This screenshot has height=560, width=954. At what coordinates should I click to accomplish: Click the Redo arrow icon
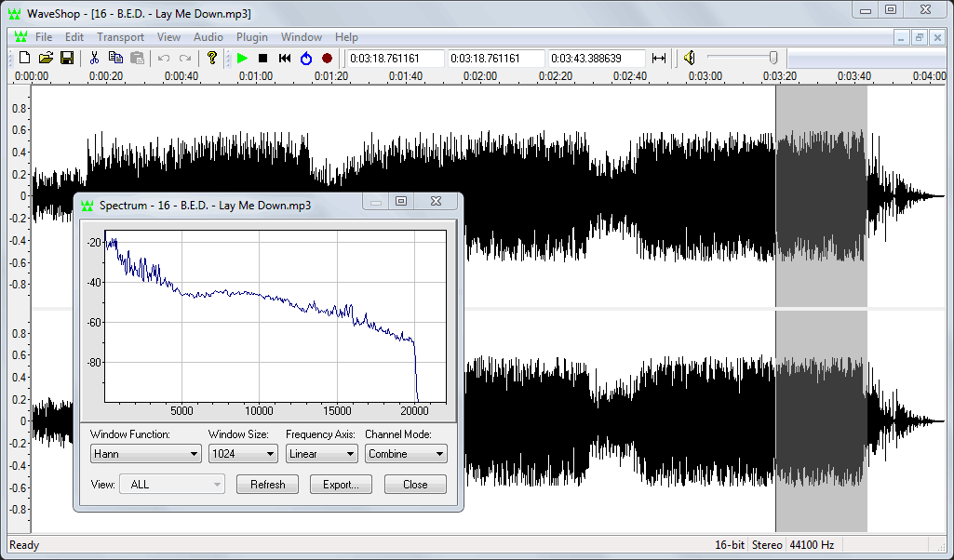[185, 58]
